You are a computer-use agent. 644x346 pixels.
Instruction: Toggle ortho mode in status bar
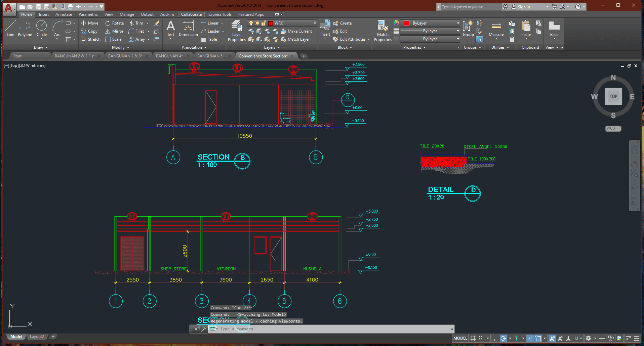(x=495, y=338)
